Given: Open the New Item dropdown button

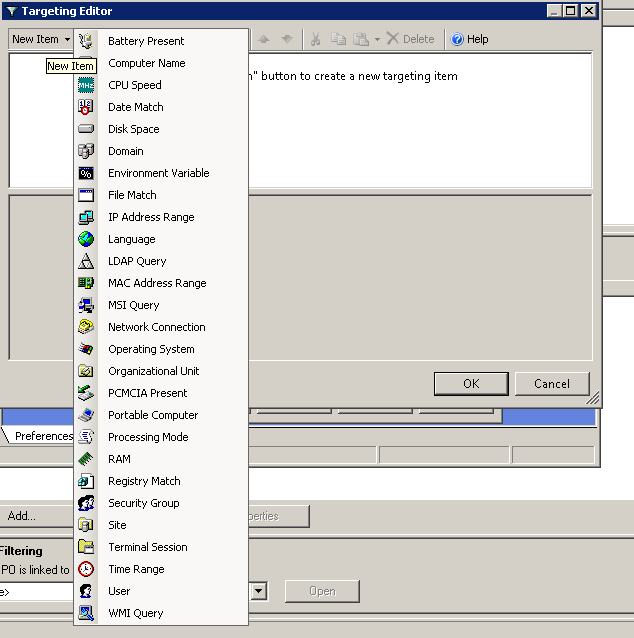Looking at the screenshot, I should [x=41, y=39].
